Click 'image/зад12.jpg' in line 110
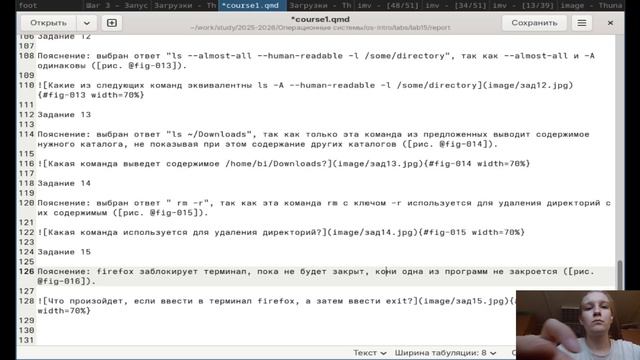The image size is (640, 360). (529, 85)
